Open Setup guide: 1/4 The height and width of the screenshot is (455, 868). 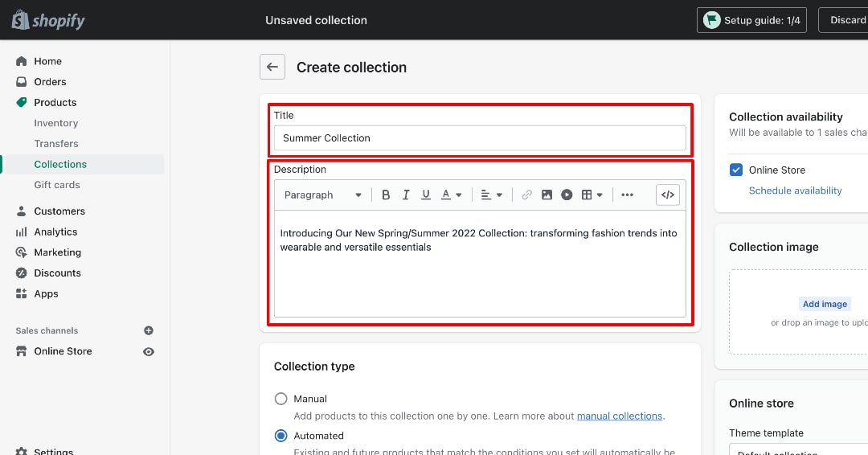pos(751,20)
